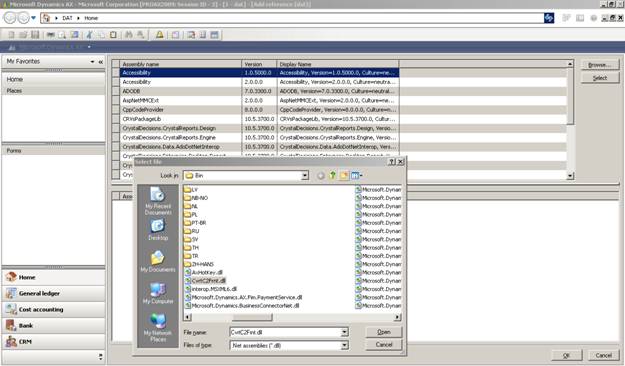Go to Desktop in places bar
The height and width of the screenshot is (366, 625).
click(x=158, y=230)
